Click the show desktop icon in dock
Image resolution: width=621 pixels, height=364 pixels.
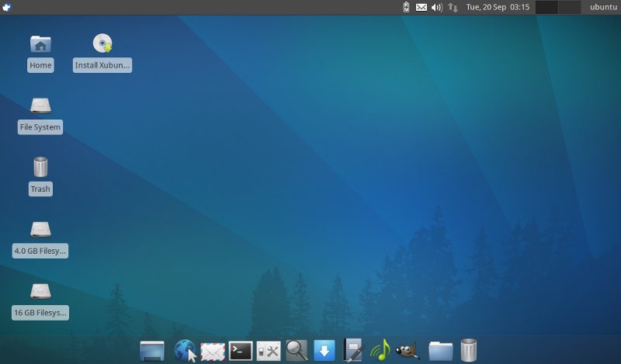[152, 351]
